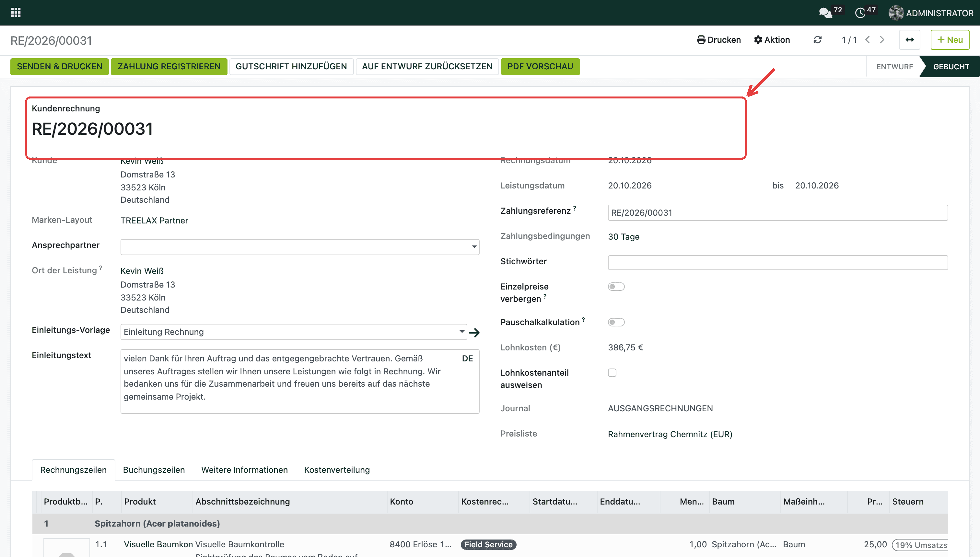Create new record with Neu
This screenshot has height=557, width=980.
950,40
